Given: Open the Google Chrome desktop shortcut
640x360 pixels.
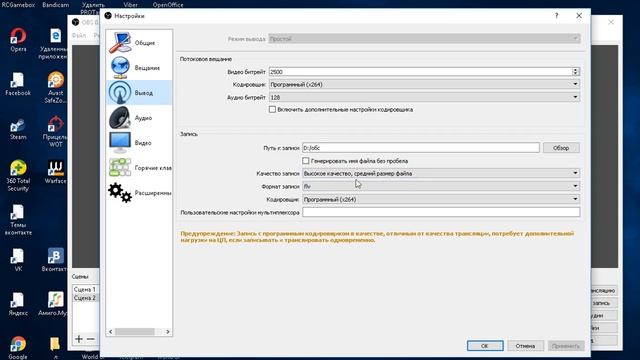Looking at the screenshot, I should coord(18,348).
